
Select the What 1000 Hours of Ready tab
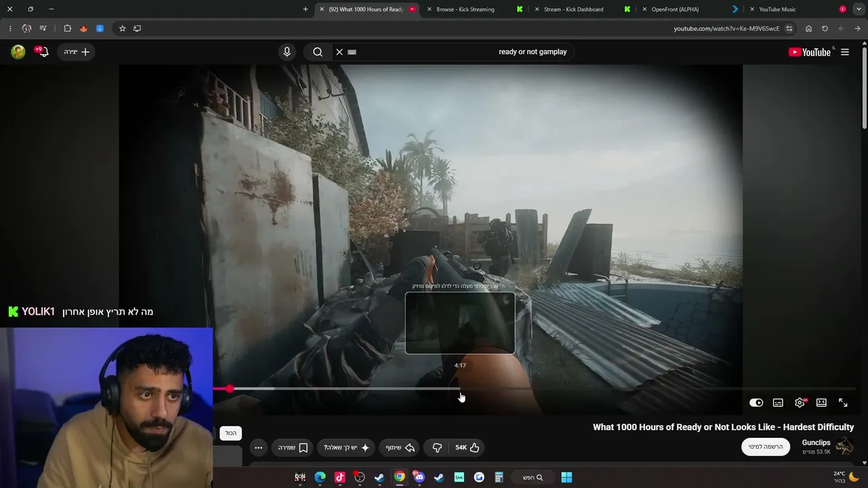(x=366, y=9)
